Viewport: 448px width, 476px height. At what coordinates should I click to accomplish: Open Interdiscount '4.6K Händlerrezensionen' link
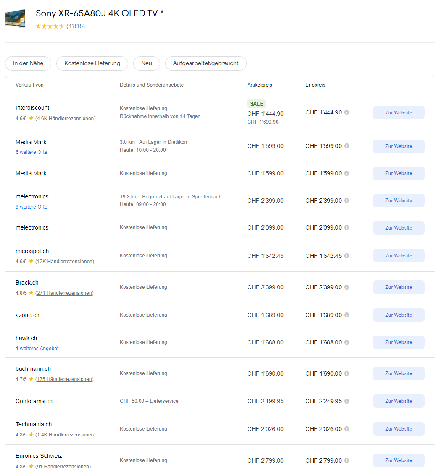coord(65,119)
